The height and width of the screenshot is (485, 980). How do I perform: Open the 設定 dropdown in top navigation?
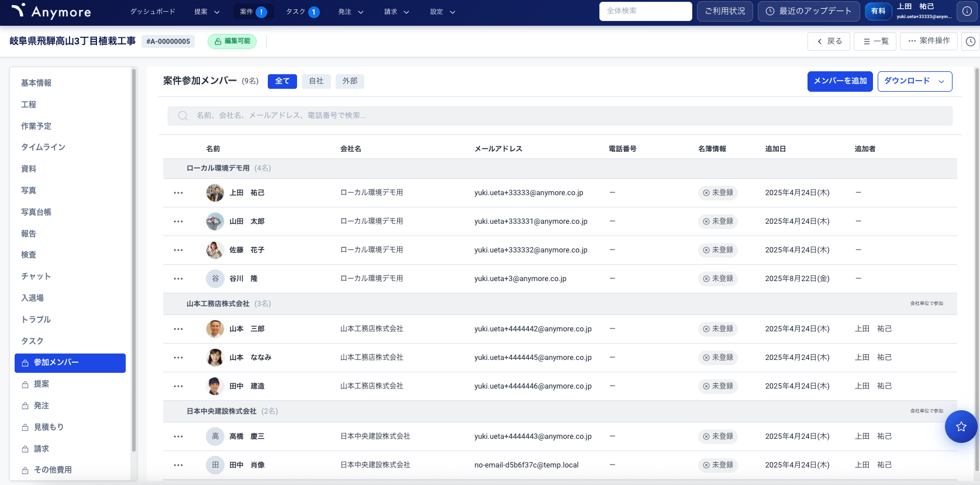point(442,12)
